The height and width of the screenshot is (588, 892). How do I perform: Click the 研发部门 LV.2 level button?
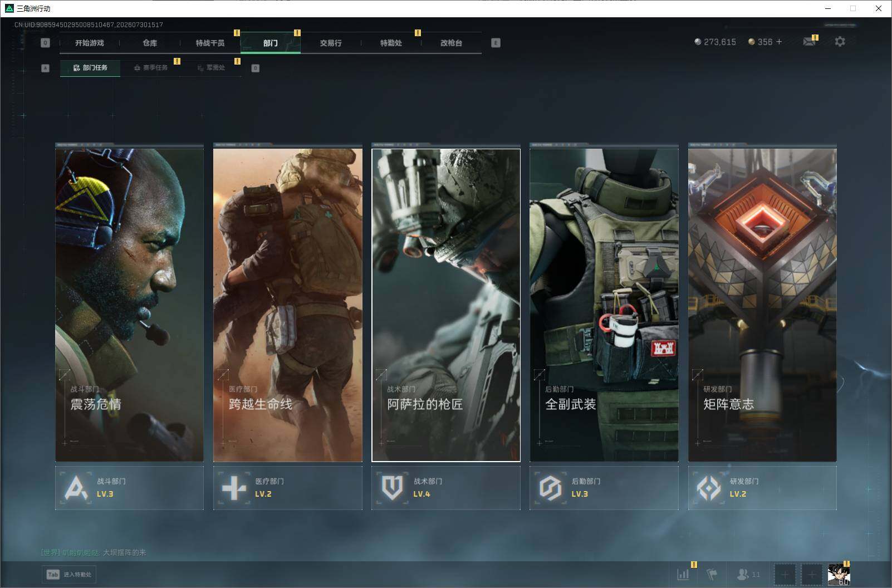click(762, 488)
